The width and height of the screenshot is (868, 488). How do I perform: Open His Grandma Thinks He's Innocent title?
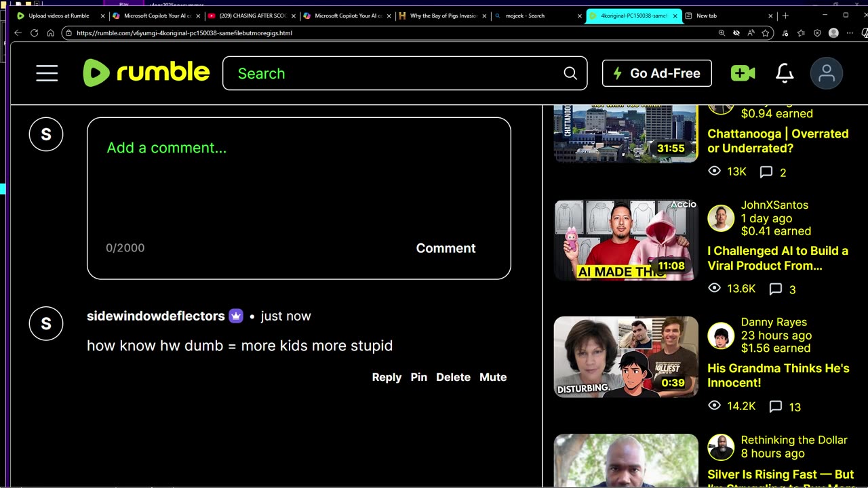tap(778, 375)
